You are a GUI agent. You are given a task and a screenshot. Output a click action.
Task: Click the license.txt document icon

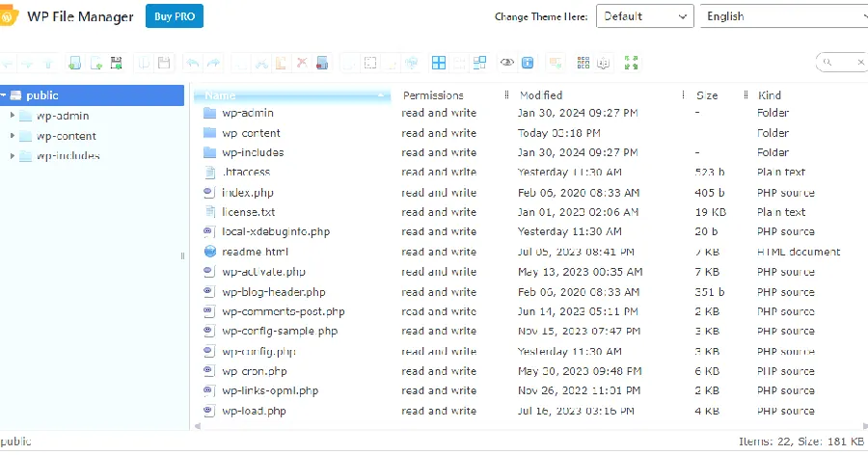[210, 211]
